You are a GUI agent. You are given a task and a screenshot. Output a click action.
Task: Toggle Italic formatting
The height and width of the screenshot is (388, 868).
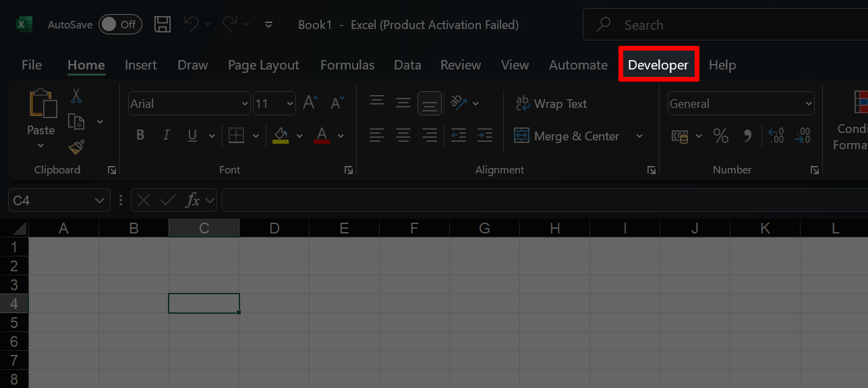(166, 135)
